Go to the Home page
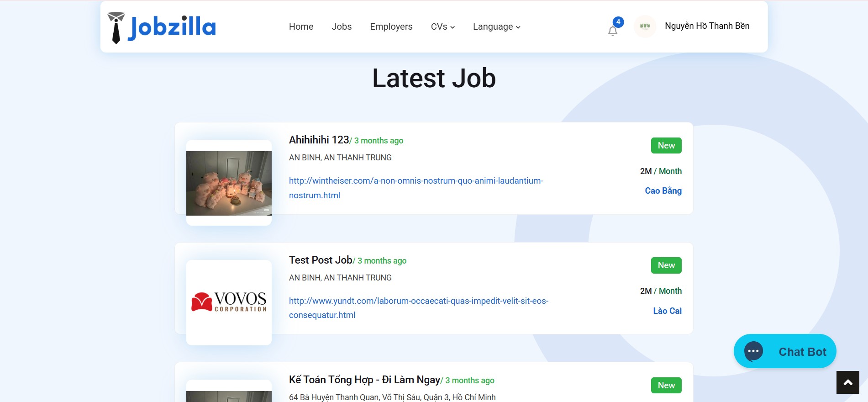Screen dimensions: 868x402 point(301,27)
